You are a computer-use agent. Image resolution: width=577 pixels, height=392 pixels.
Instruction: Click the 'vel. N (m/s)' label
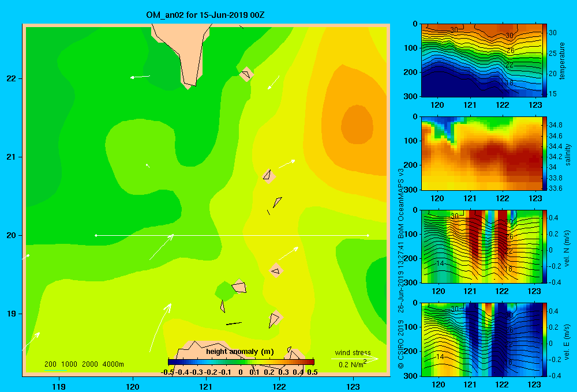[567, 248]
